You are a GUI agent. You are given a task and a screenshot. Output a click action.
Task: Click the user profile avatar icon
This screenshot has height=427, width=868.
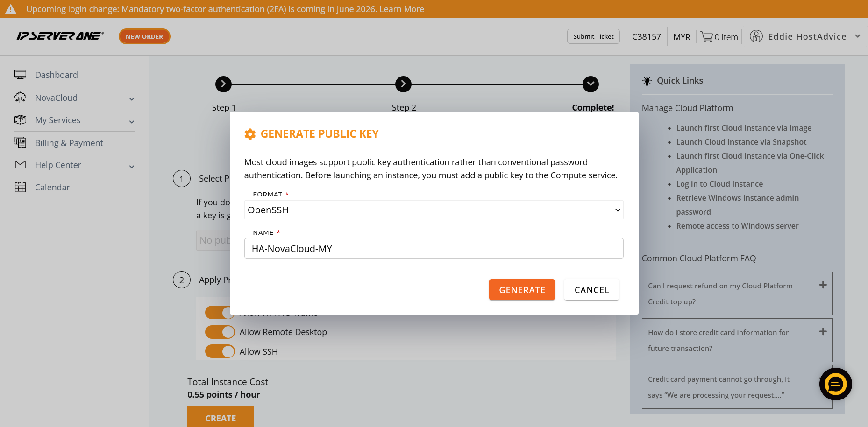756,36
